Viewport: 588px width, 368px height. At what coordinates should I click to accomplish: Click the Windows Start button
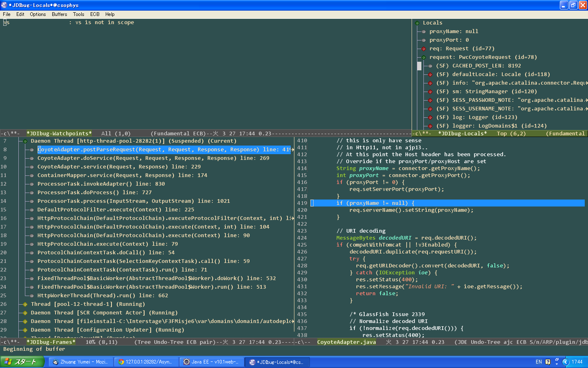click(x=22, y=362)
